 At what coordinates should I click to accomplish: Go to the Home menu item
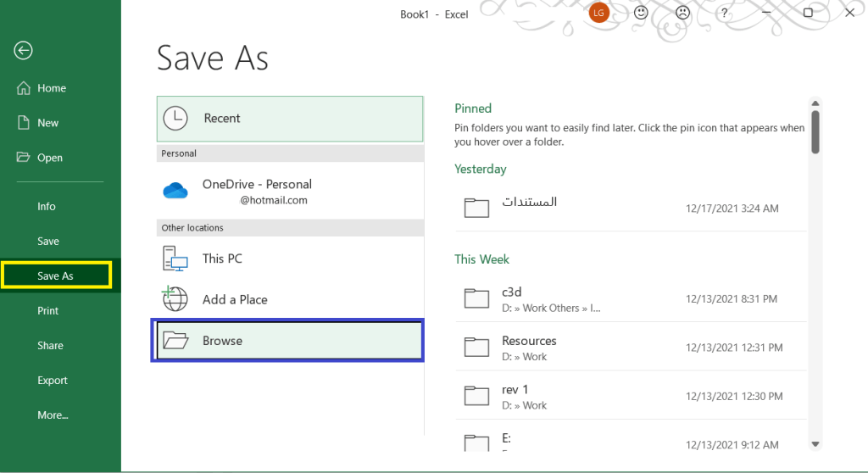(x=51, y=88)
